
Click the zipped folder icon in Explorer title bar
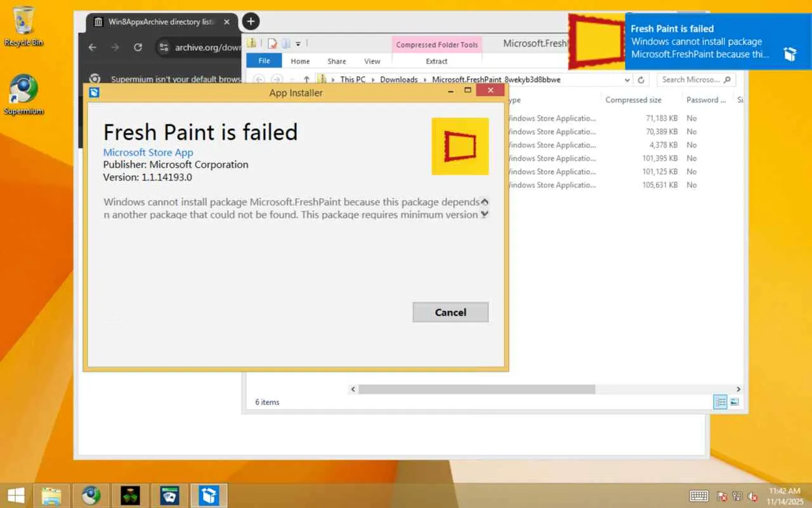coord(252,43)
